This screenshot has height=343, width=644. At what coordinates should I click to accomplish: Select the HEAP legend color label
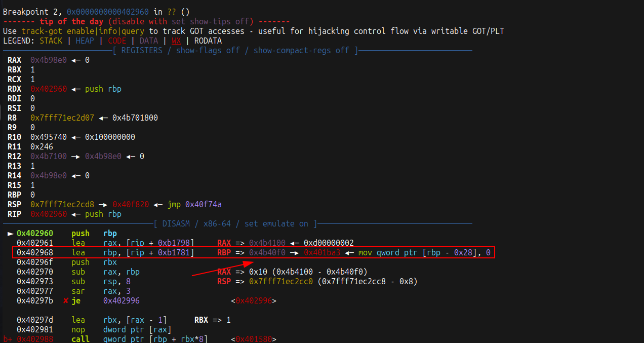click(85, 41)
